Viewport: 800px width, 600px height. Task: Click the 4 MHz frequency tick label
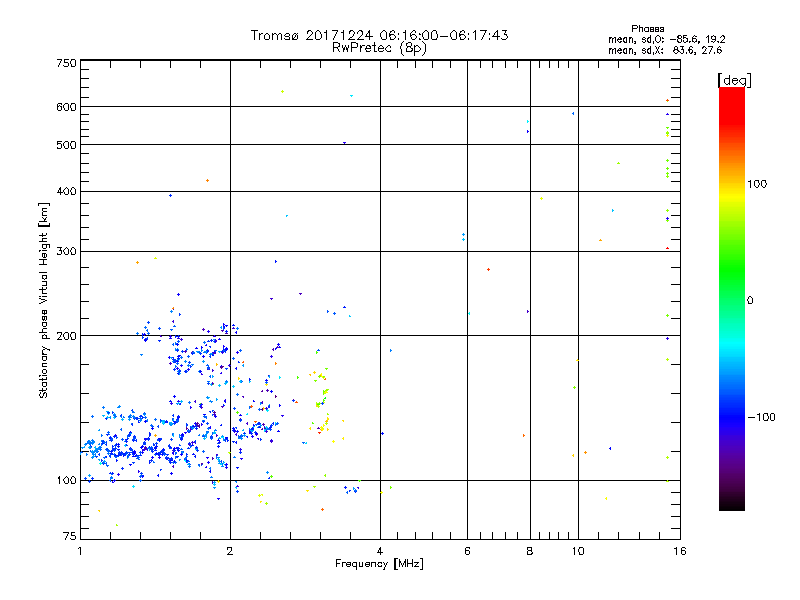[380, 551]
